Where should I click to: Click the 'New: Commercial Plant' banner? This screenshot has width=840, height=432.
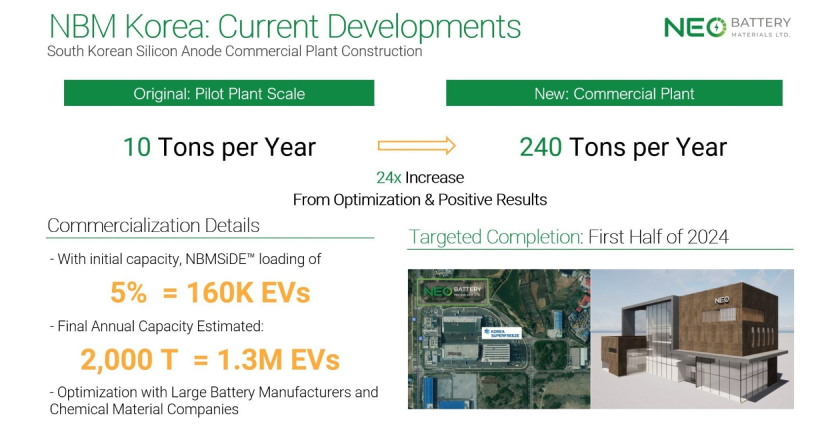tap(614, 93)
